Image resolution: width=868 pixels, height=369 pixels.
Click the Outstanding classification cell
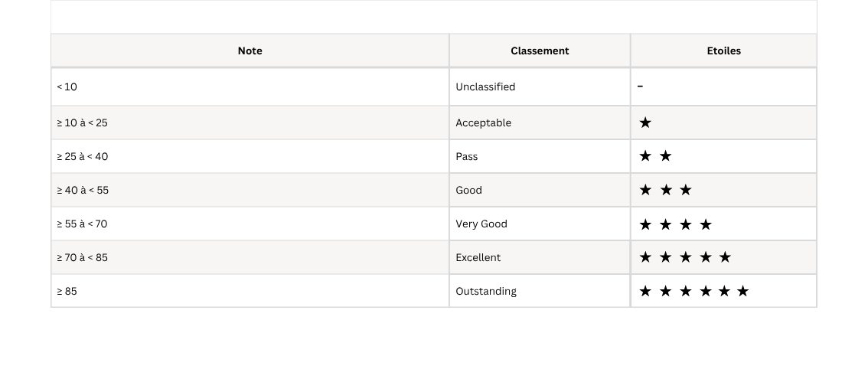[486, 291]
